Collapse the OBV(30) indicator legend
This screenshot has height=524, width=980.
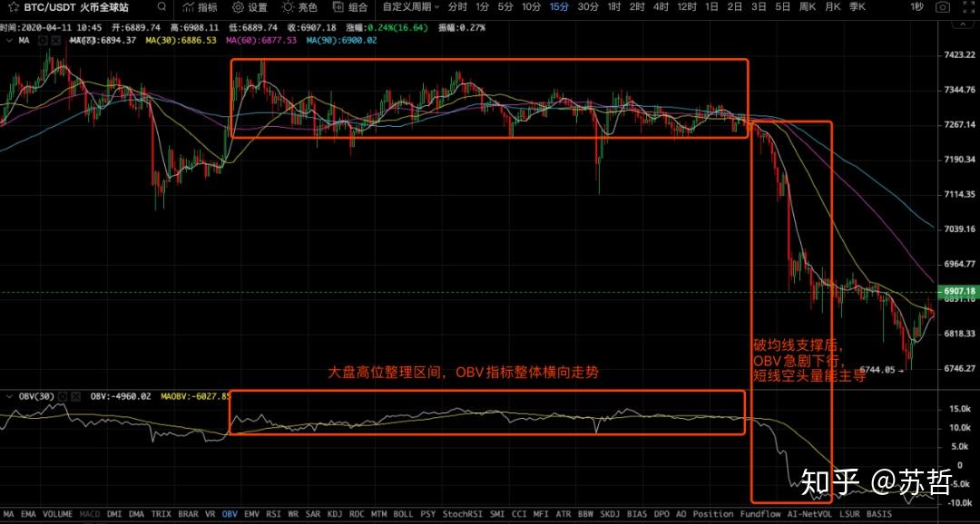pyautogui.click(x=9, y=396)
